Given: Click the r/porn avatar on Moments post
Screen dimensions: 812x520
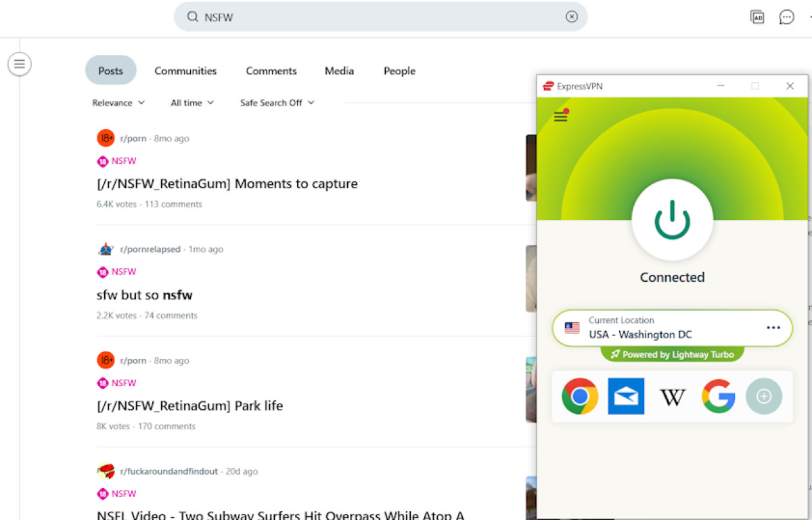Looking at the screenshot, I should coord(106,138).
